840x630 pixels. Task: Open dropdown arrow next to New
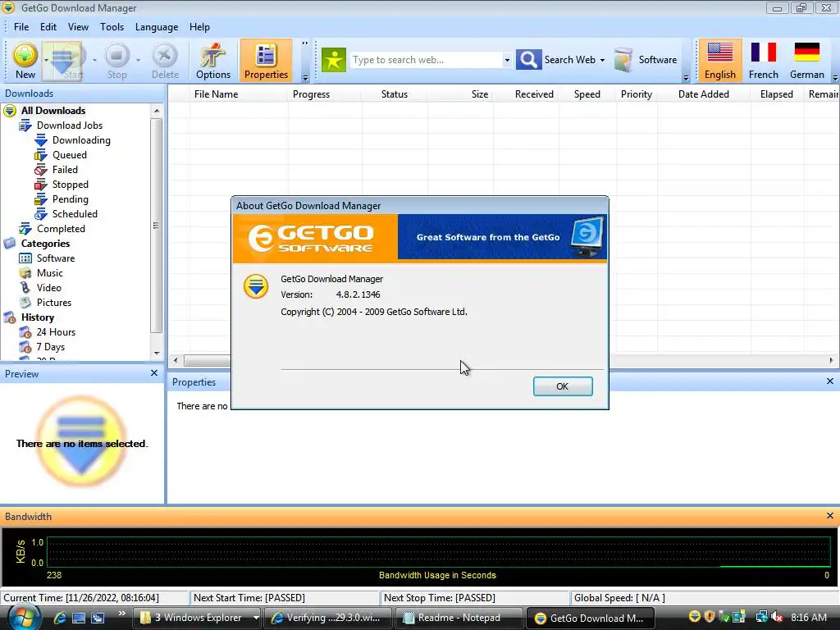tap(46, 60)
